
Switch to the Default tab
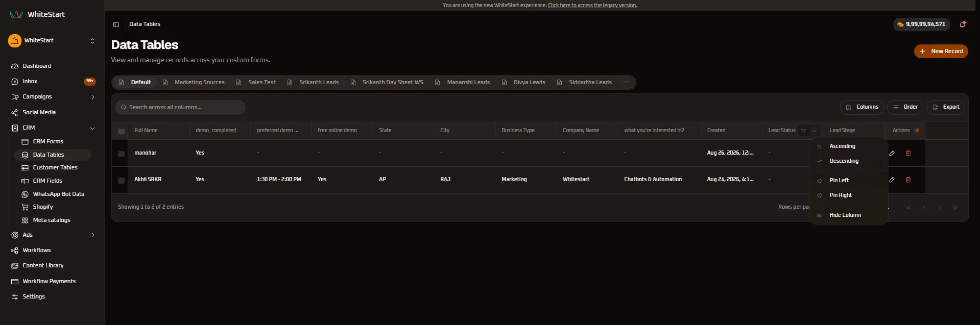[x=135, y=82]
